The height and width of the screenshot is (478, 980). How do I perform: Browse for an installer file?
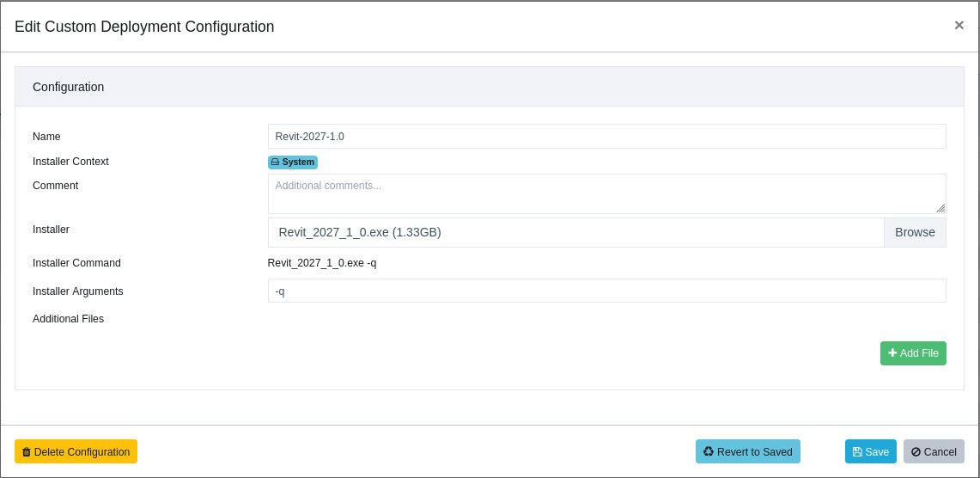click(x=915, y=232)
